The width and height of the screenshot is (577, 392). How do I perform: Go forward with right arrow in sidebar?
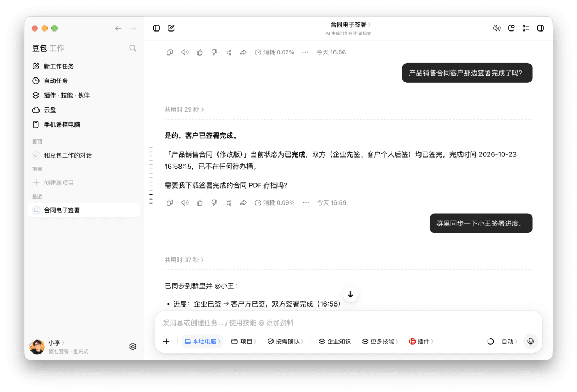(x=133, y=28)
